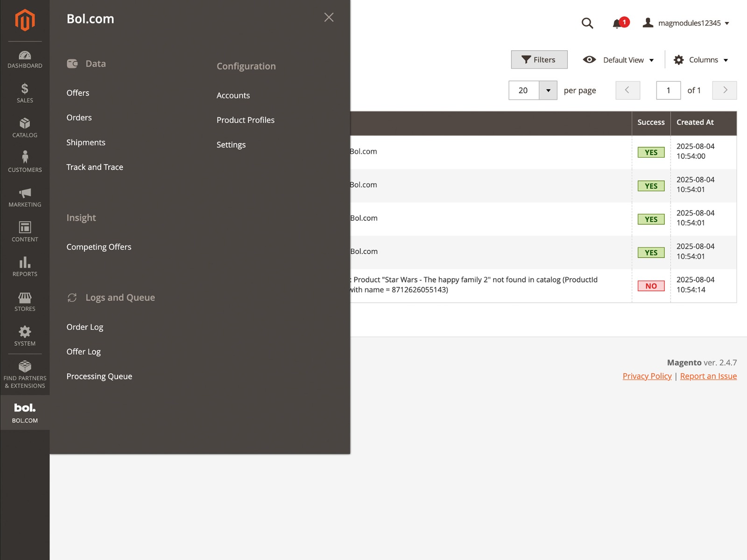Screen dimensions: 747x560
Task: Open Shipments menu entry
Action: click(86, 142)
